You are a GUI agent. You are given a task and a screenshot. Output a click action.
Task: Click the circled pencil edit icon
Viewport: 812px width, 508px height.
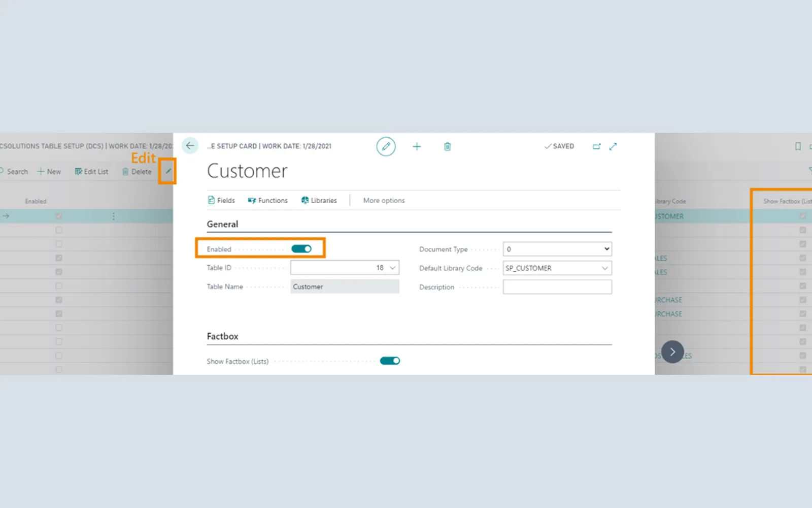(386, 146)
